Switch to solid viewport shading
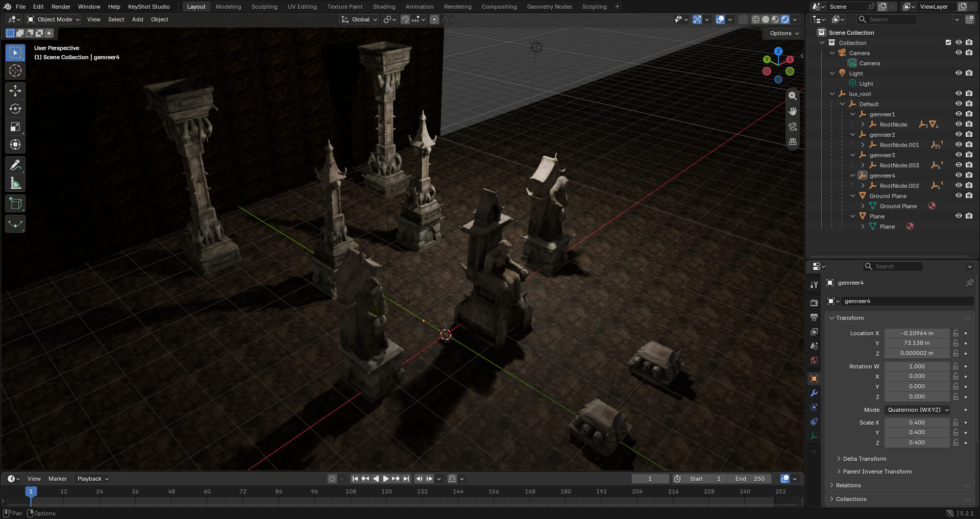This screenshot has height=519, width=980. pos(766,19)
